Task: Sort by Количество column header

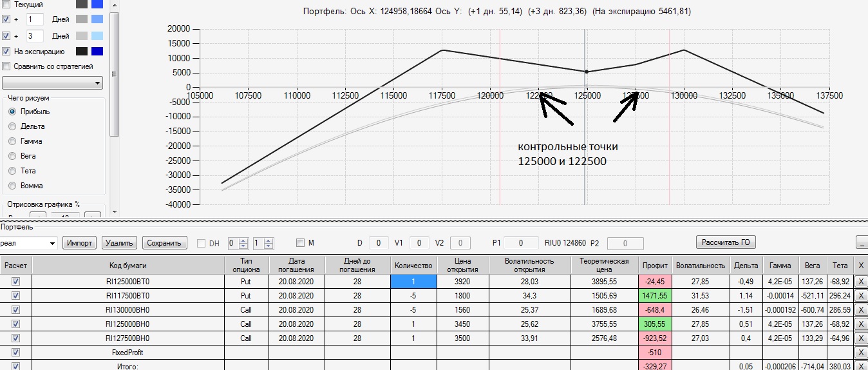Action: click(413, 264)
